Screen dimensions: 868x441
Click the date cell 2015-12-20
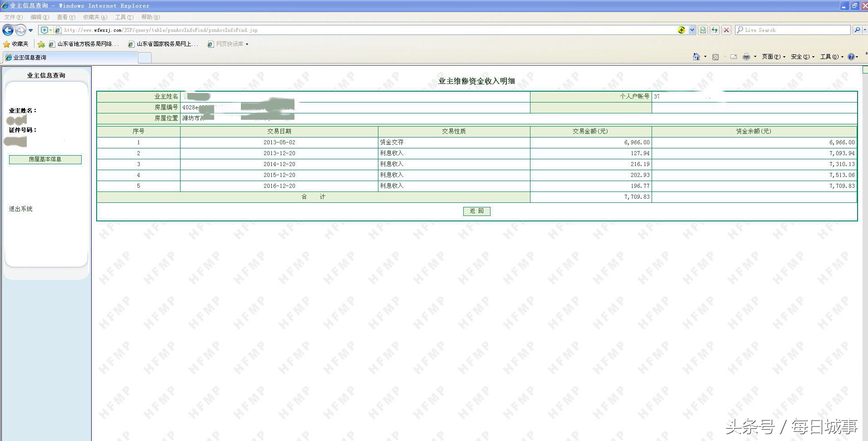[x=279, y=175]
